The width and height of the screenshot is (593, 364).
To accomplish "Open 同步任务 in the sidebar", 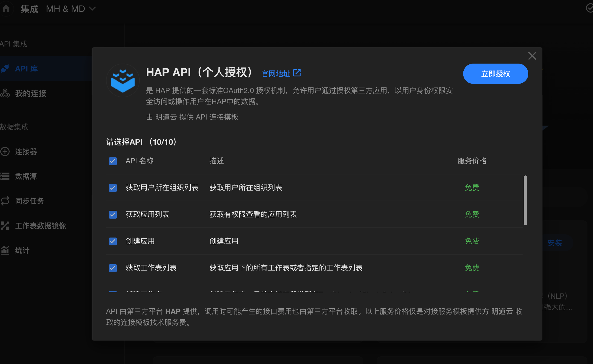I will pos(30,201).
